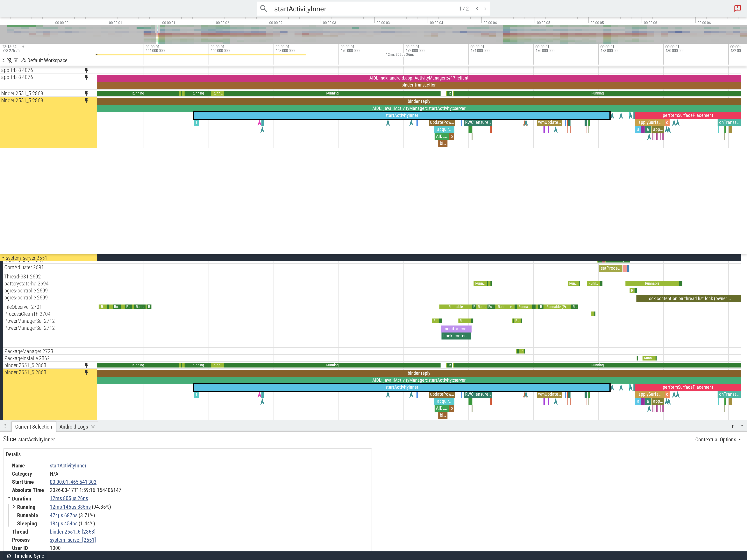Select the long Runnable state on batterystats-ha track

pos(652,283)
